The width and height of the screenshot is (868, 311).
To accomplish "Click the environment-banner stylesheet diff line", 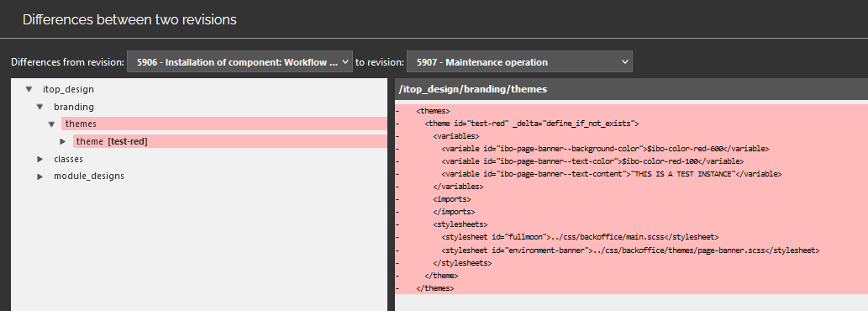I will [x=632, y=250].
